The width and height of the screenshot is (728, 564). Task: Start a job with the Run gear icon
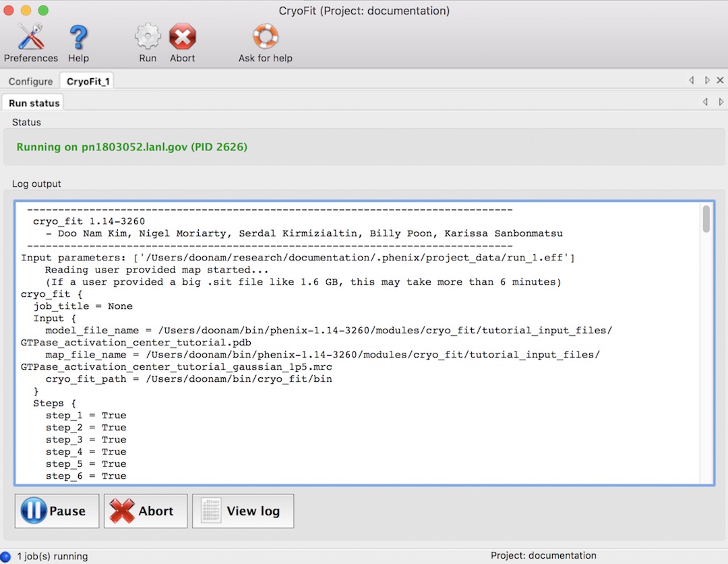click(x=147, y=37)
